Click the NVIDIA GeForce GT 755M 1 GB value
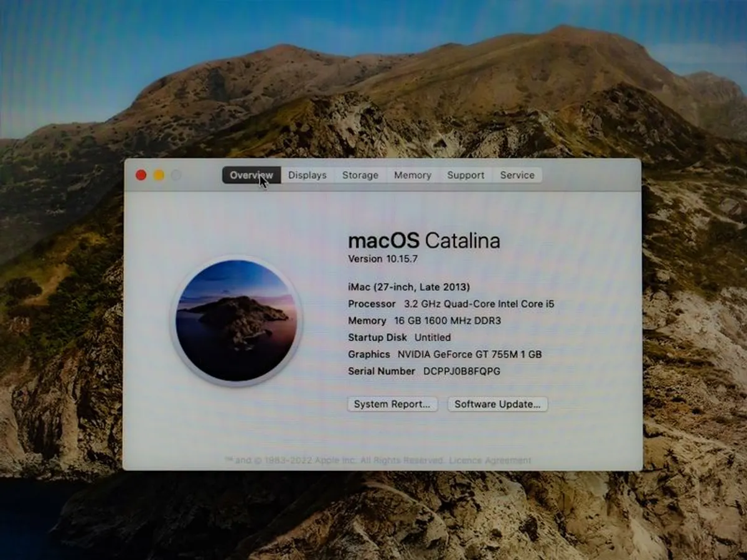 470,354
